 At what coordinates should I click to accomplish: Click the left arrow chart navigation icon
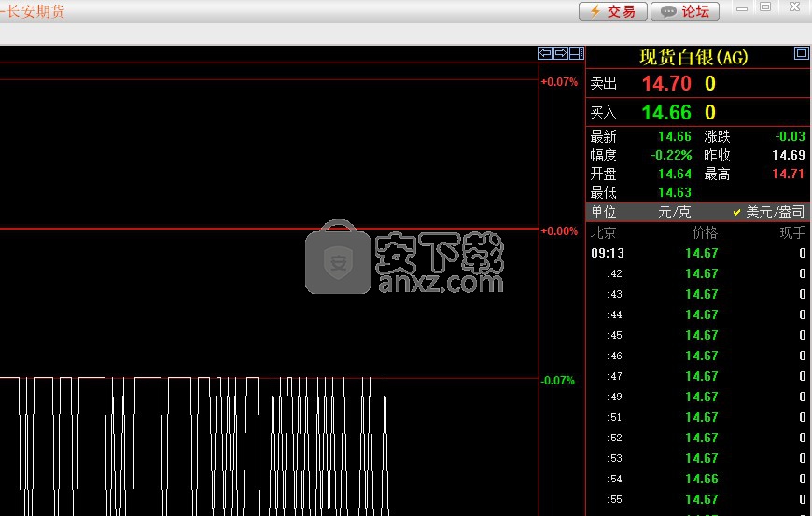[x=545, y=53]
